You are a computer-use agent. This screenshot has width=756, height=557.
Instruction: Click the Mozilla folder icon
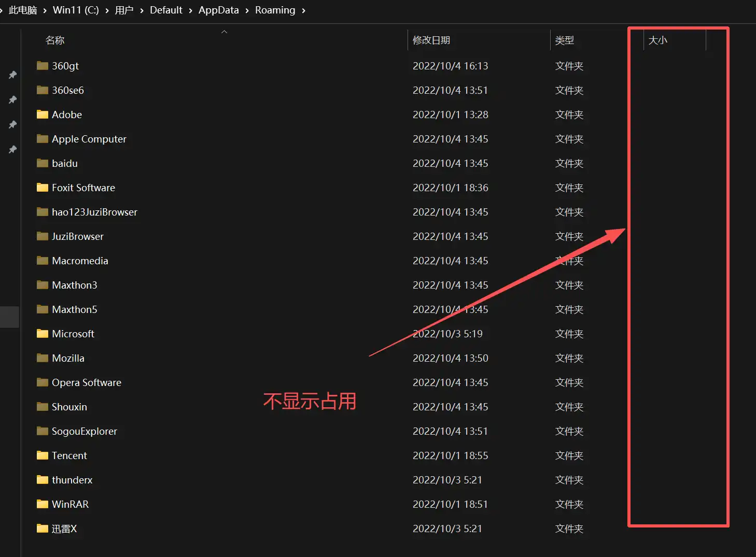point(43,358)
